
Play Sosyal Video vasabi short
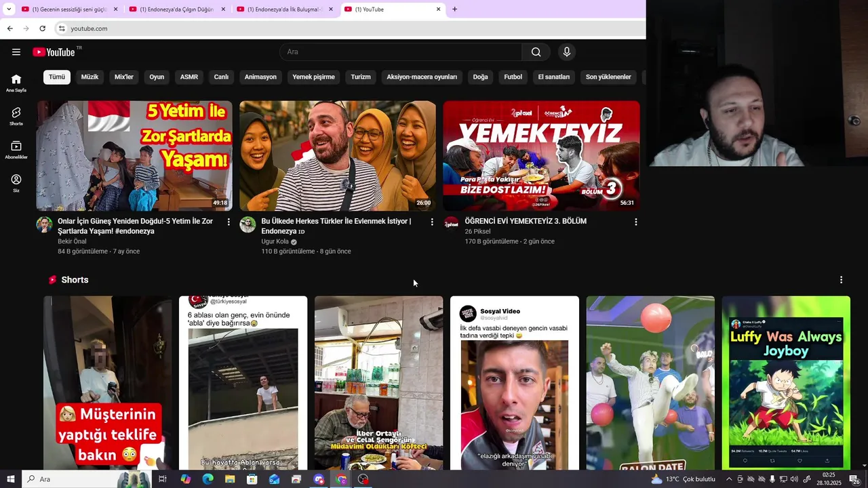coord(515,383)
